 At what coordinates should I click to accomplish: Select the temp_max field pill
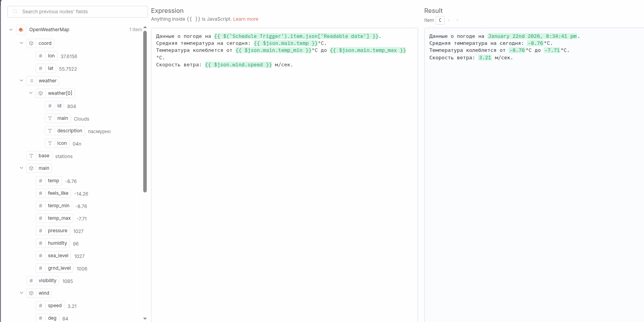pyautogui.click(x=59, y=218)
